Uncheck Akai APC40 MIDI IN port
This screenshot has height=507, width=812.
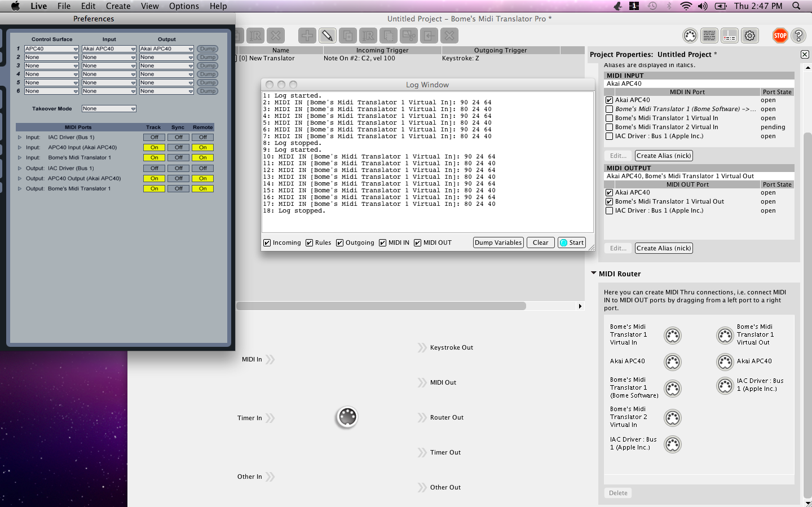[610, 100]
